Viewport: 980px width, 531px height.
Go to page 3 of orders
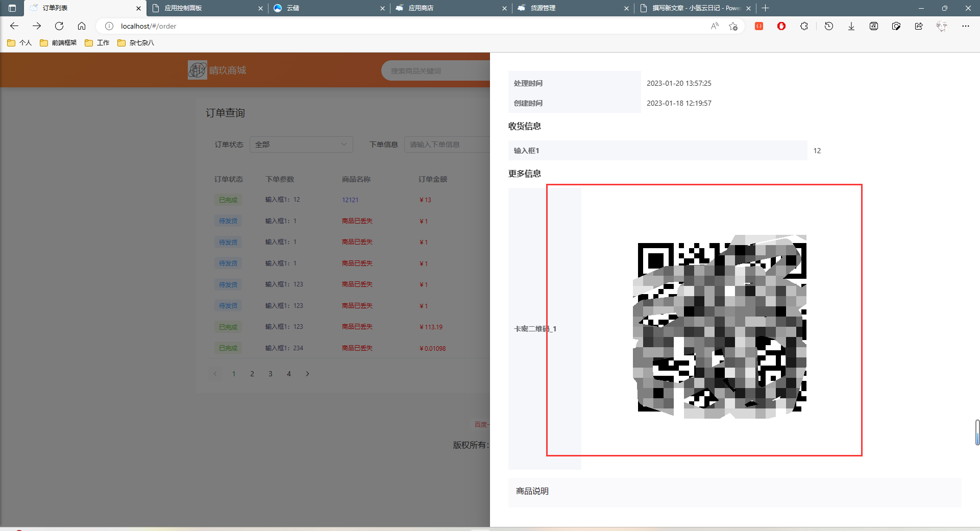point(271,374)
